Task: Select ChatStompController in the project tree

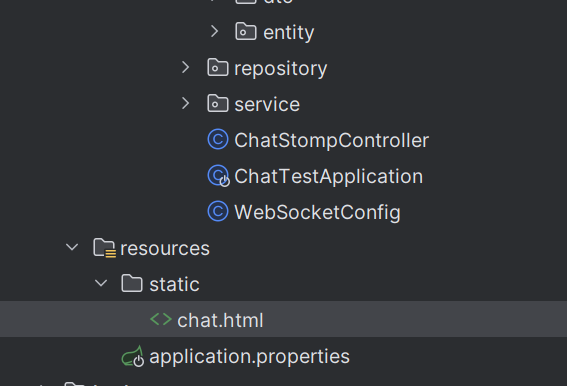Action: click(x=332, y=140)
